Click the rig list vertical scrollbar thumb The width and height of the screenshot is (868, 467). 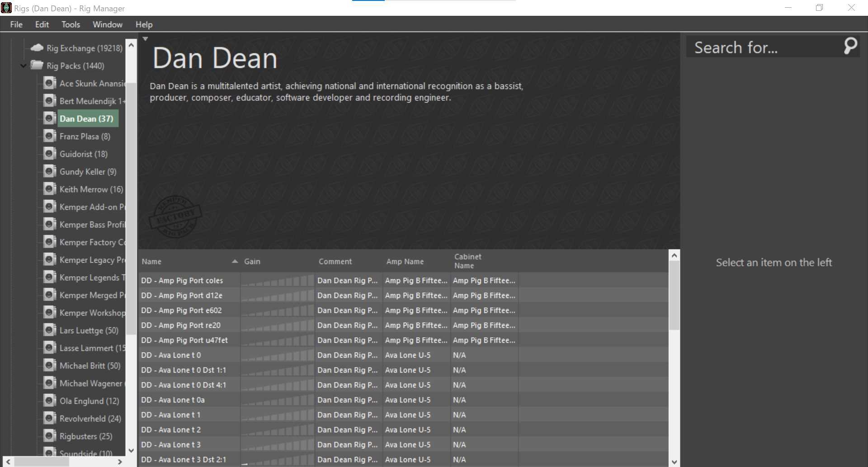click(674, 296)
